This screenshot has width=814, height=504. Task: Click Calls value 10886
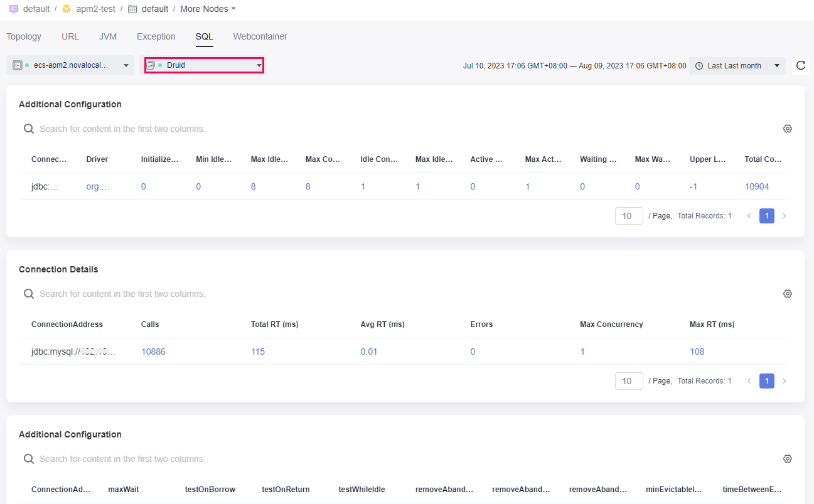tap(153, 351)
